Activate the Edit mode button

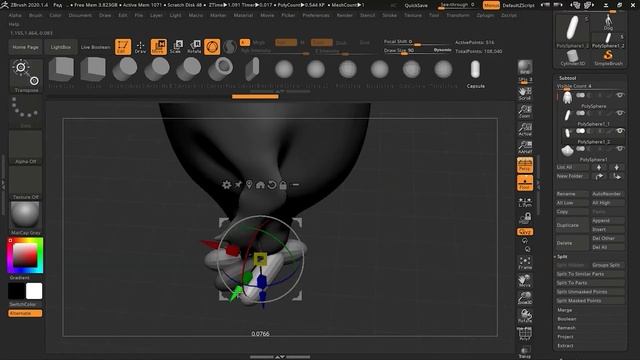click(123, 47)
